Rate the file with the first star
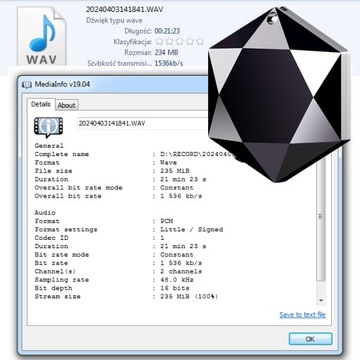 click(160, 41)
